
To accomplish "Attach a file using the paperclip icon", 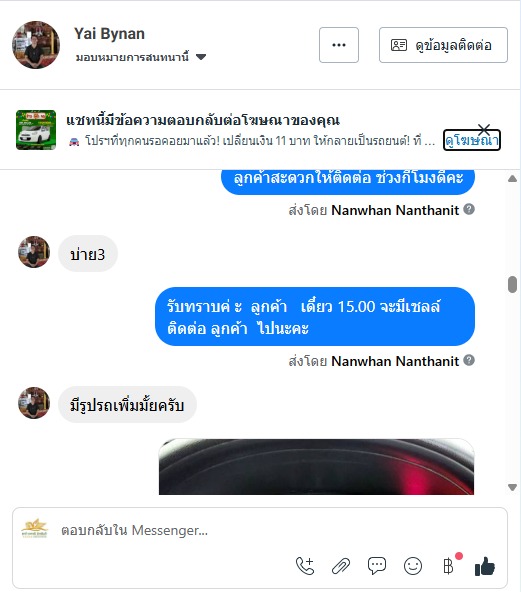I will coord(341,566).
